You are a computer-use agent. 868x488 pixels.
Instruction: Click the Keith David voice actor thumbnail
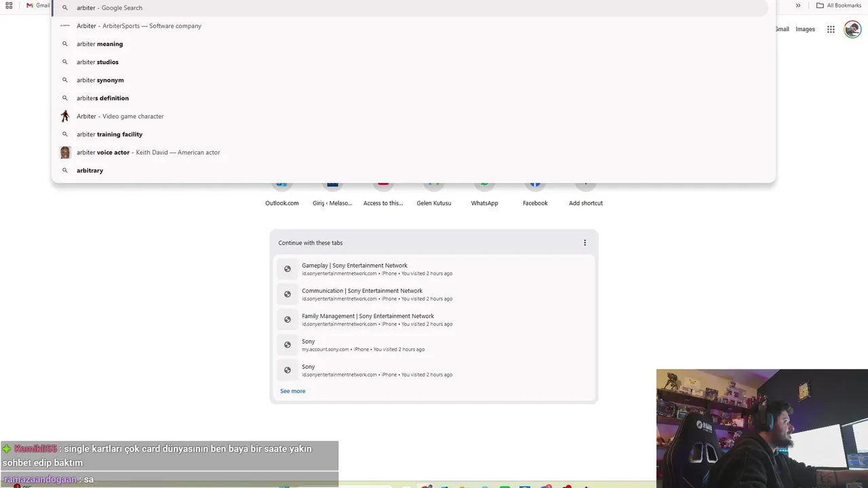tap(65, 152)
